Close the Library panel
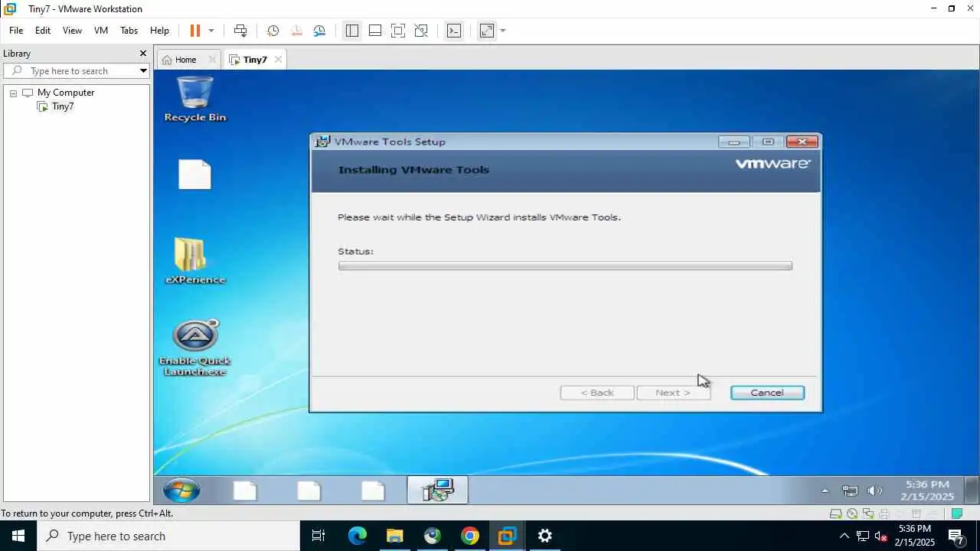980x551 pixels. click(x=142, y=54)
